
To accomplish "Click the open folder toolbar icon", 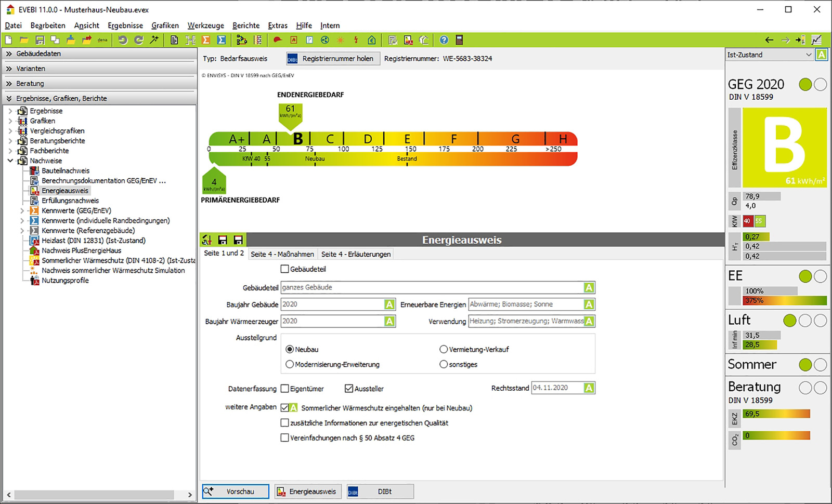I will pos(24,40).
